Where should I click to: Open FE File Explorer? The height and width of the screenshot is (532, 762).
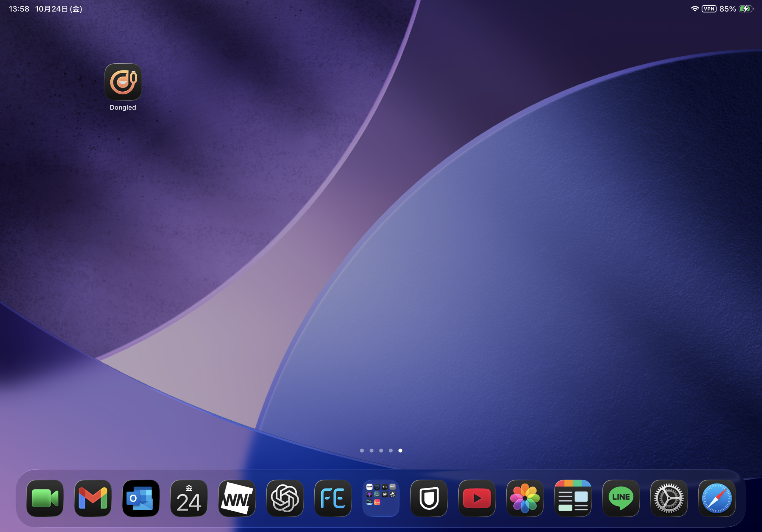tap(333, 498)
